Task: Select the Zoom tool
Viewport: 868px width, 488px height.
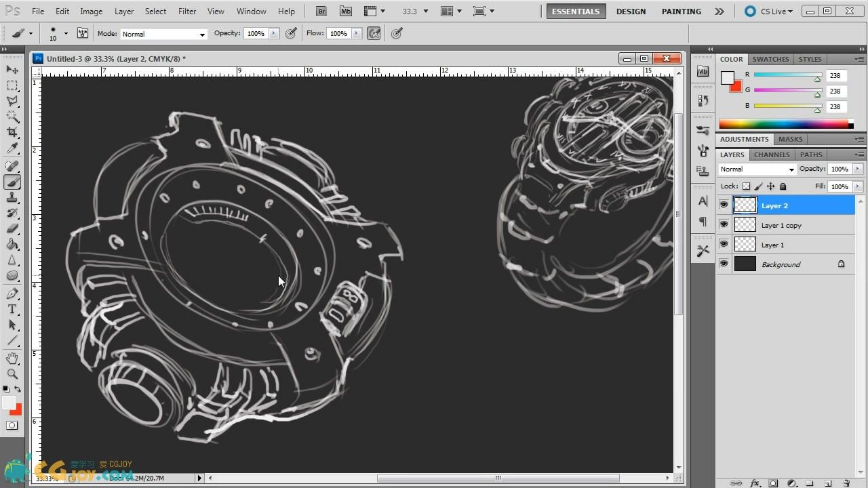Action: (12, 373)
